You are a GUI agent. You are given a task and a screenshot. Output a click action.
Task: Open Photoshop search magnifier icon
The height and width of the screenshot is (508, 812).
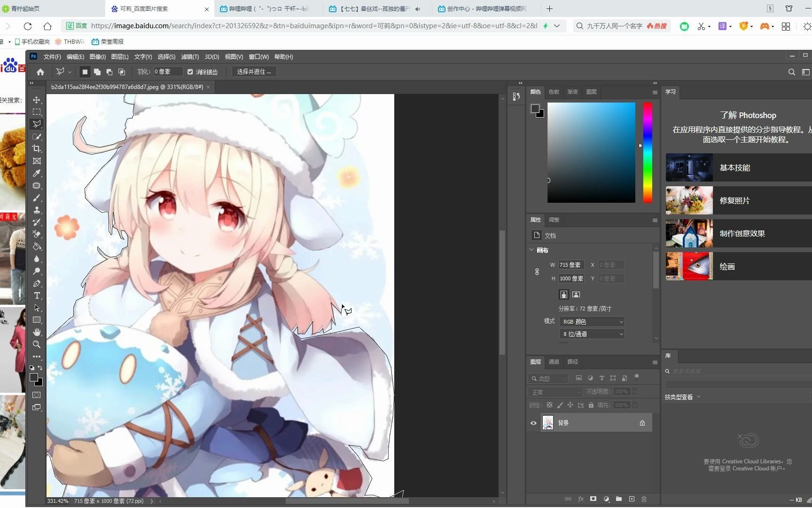[791, 72]
